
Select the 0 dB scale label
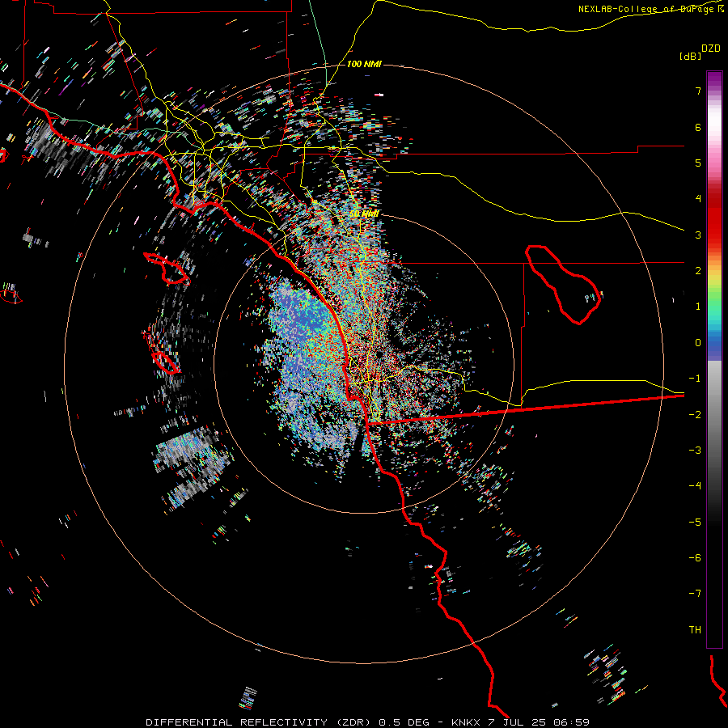698,343
